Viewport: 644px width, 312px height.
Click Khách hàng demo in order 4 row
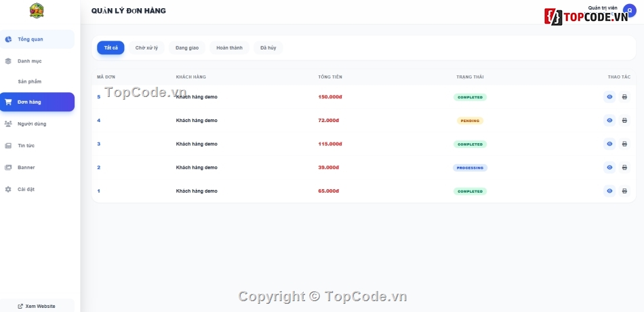click(x=197, y=121)
